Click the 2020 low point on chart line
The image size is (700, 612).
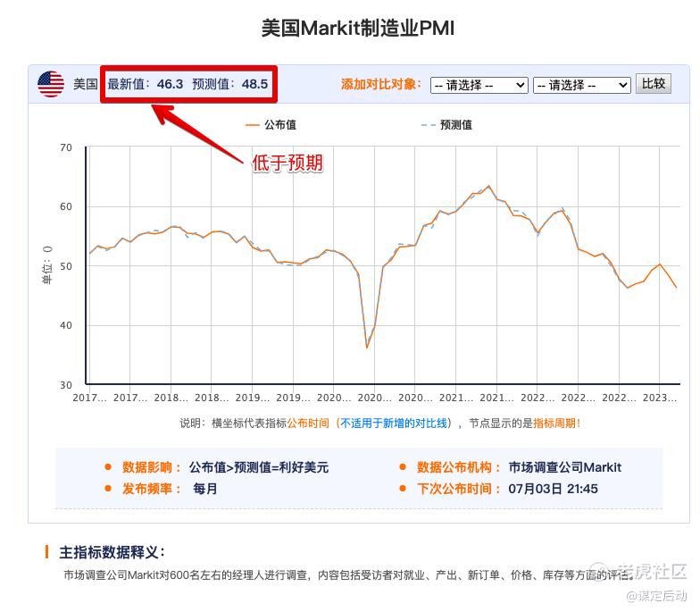click(x=367, y=347)
